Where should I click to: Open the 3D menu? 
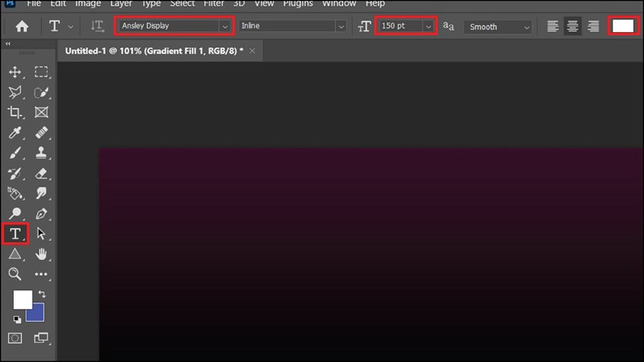pos(239,4)
